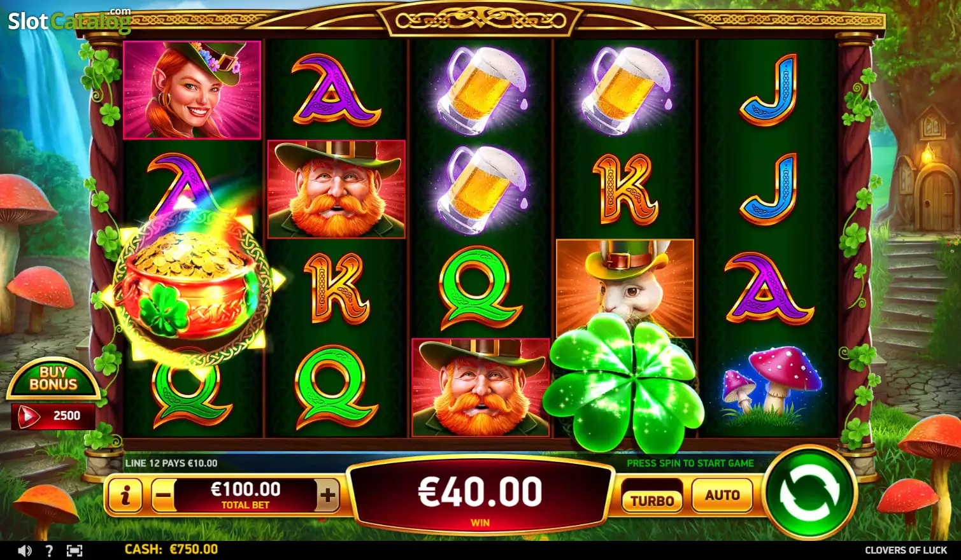
Task: Click the beer mug symbol on the fourth reel
Action: 625,89
